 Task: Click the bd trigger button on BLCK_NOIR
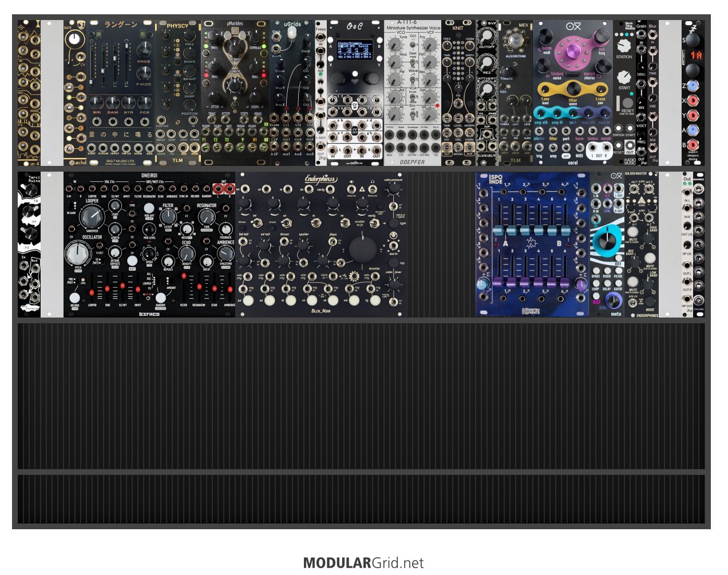tap(248, 300)
